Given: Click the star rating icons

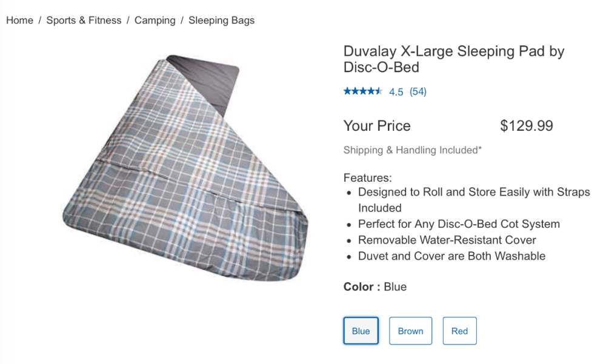Looking at the screenshot, I should (x=362, y=91).
